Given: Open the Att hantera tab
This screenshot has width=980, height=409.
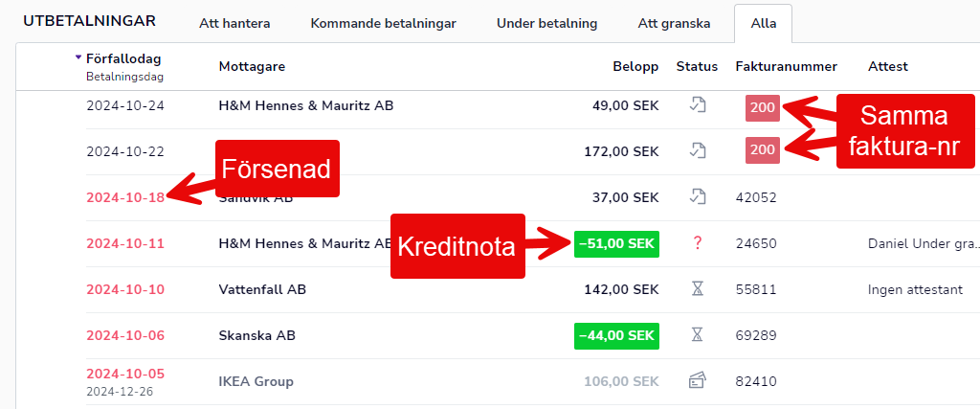Looking at the screenshot, I should (234, 24).
